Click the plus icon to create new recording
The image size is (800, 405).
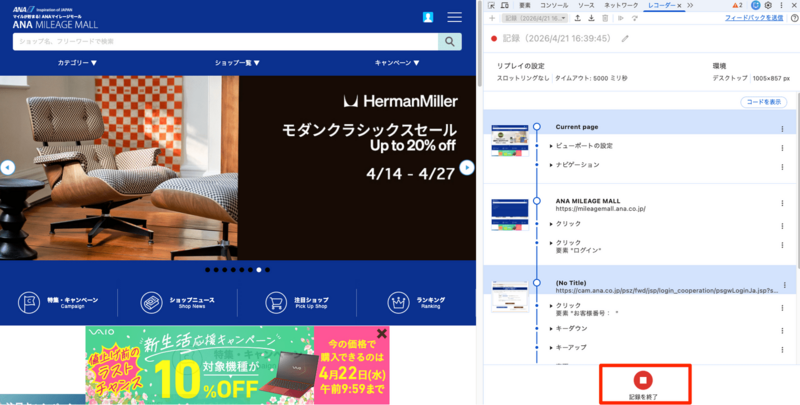tap(492, 18)
